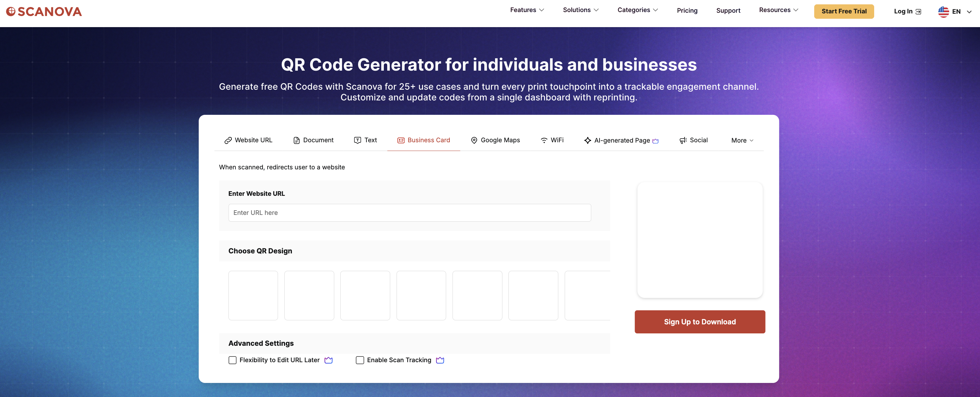980x397 pixels.
Task: Click Sign Up to Download button
Action: point(700,322)
